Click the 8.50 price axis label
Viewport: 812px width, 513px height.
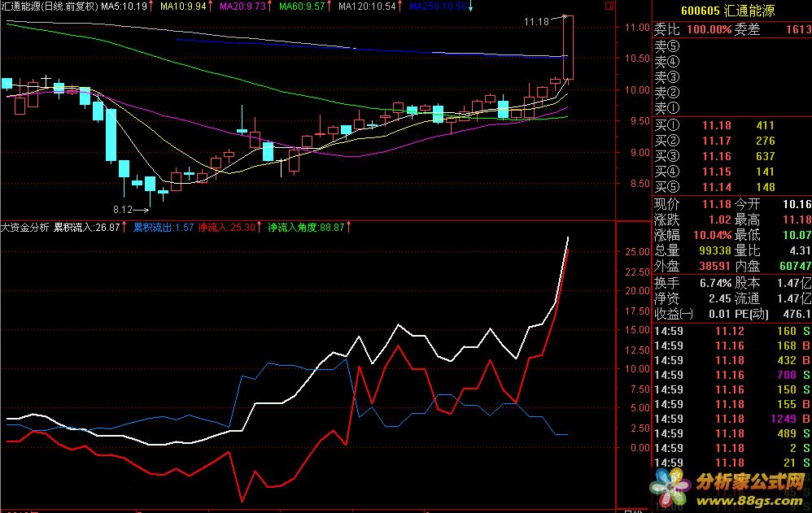[x=640, y=184]
